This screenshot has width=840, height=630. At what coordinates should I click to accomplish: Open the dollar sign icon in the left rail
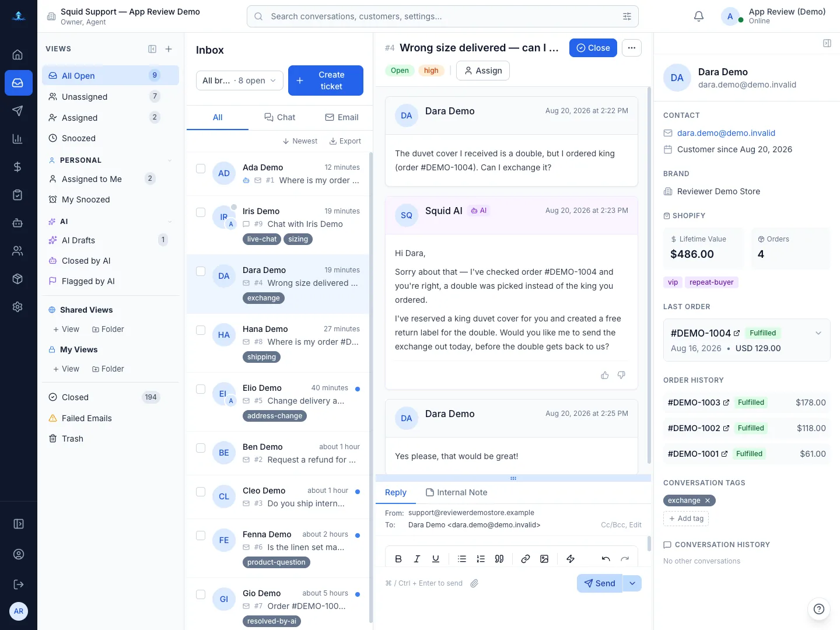click(17, 167)
